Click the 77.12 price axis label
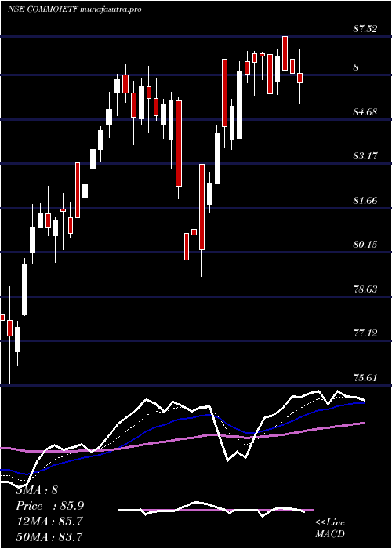392x549 pixels. point(365,333)
